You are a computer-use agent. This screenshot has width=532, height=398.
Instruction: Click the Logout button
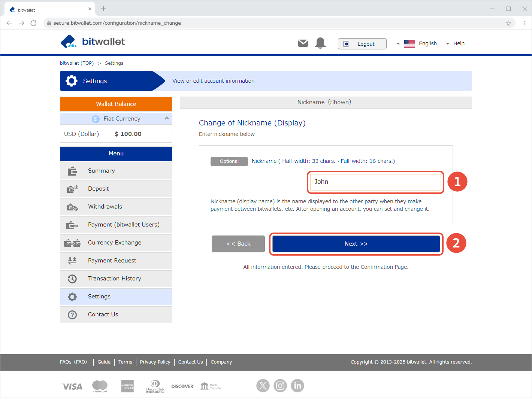(362, 44)
